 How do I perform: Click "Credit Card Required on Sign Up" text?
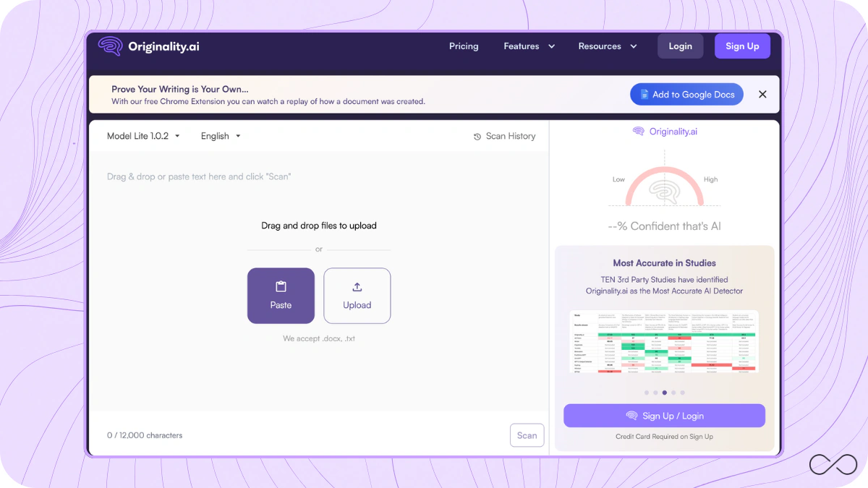tap(664, 437)
